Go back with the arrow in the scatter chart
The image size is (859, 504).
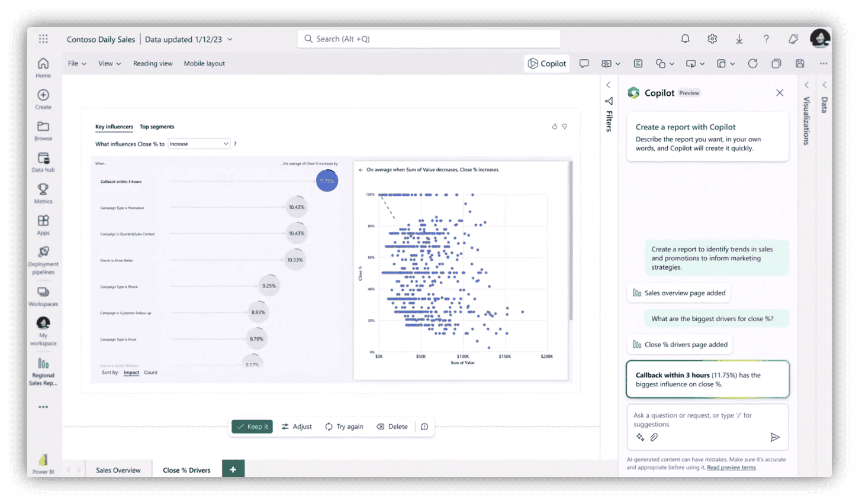click(361, 170)
